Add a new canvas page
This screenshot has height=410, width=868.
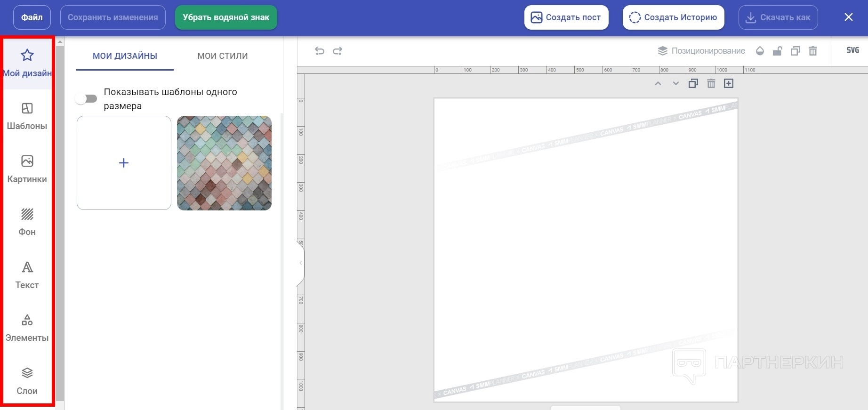729,83
